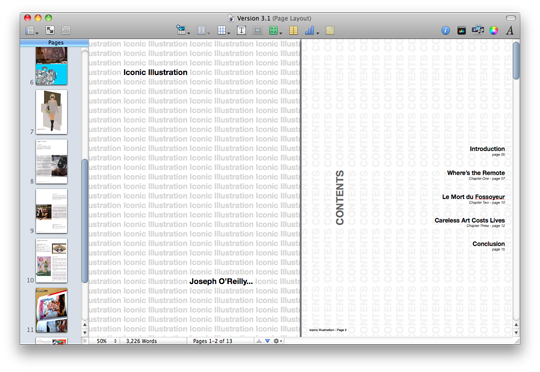Select the page 10 thumbnail
Viewport: 540px width, 372px height.
(x=51, y=261)
